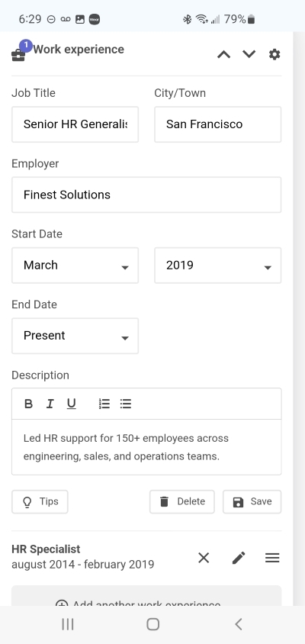Save the work experience entry

pos(252,501)
